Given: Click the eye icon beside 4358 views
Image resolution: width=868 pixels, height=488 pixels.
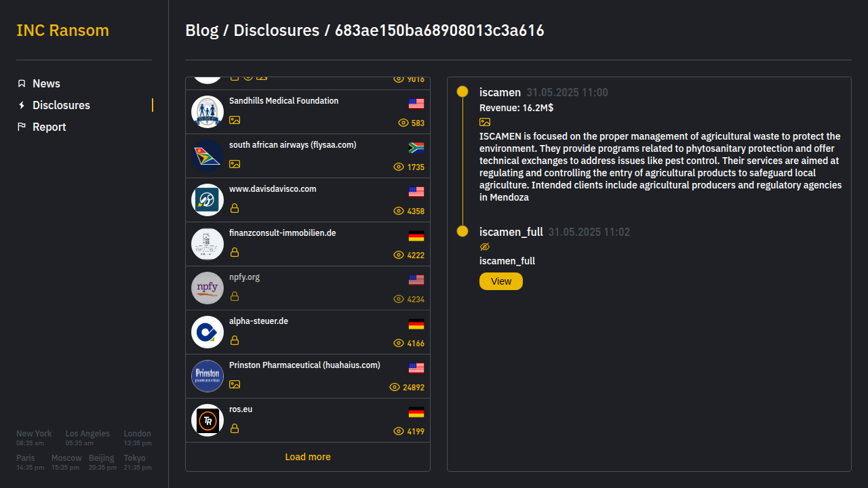Looking at the screenshot, I should [x=399, y=211].
